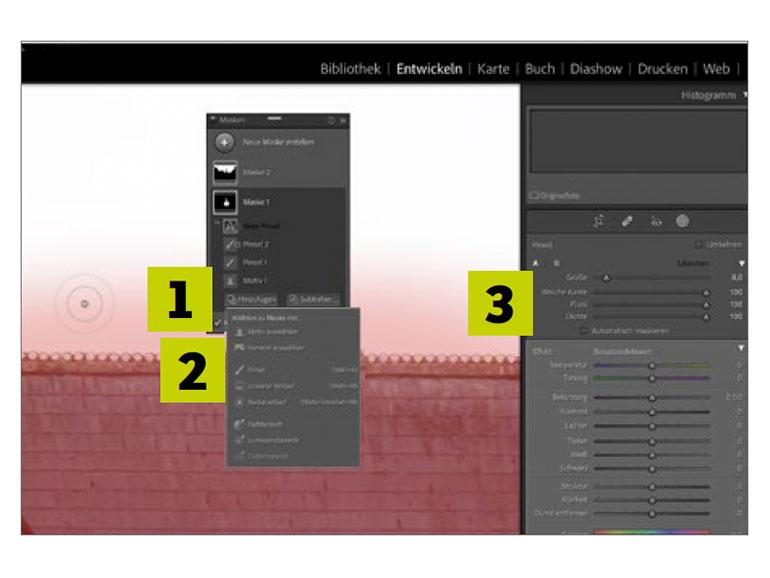
Task: Click the Luminanzbereich icon in popup
Action: [x=240, y=440]
